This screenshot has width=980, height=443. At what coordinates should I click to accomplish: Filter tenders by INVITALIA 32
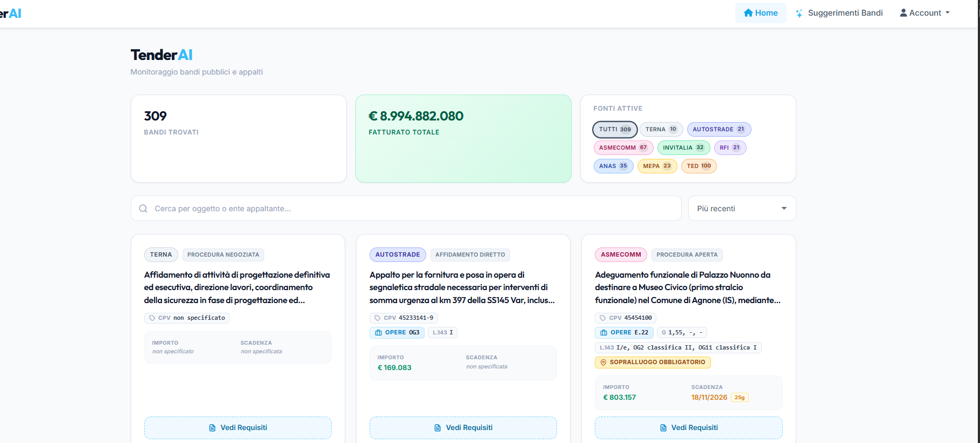coord(683,148)
